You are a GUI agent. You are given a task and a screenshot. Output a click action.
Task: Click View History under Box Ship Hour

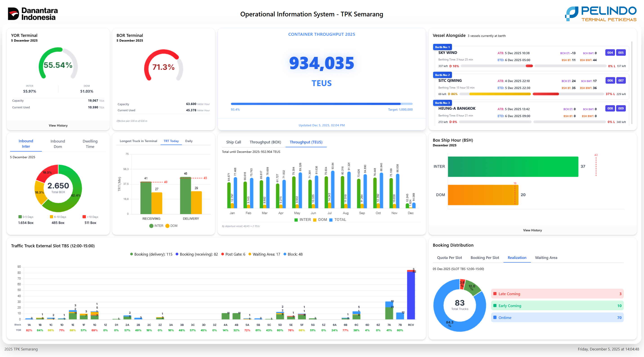[532, 230]
